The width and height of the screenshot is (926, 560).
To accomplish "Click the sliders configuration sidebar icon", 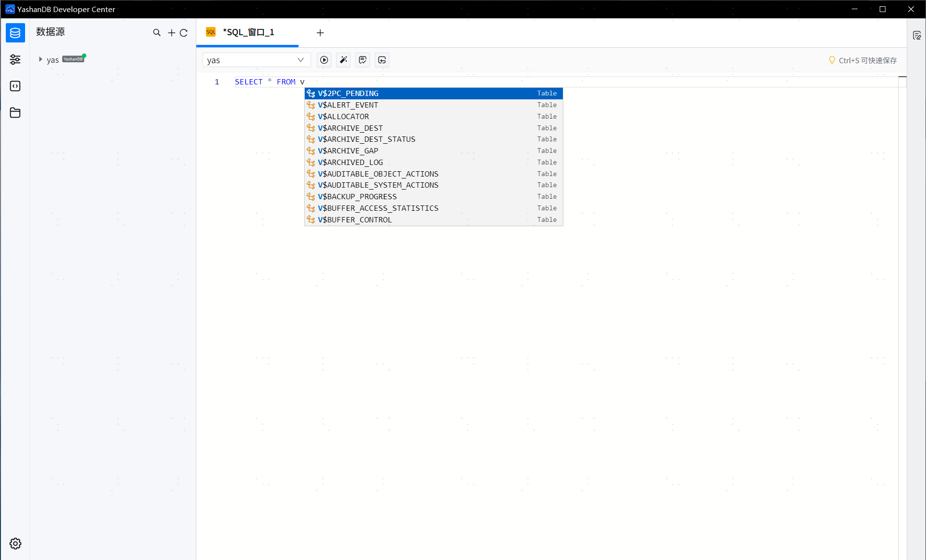I will coord(15,59).
